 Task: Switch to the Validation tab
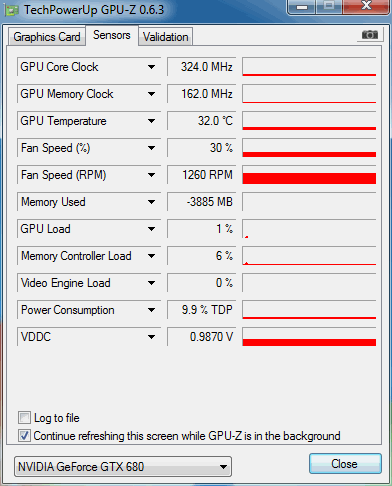(166, 37)
